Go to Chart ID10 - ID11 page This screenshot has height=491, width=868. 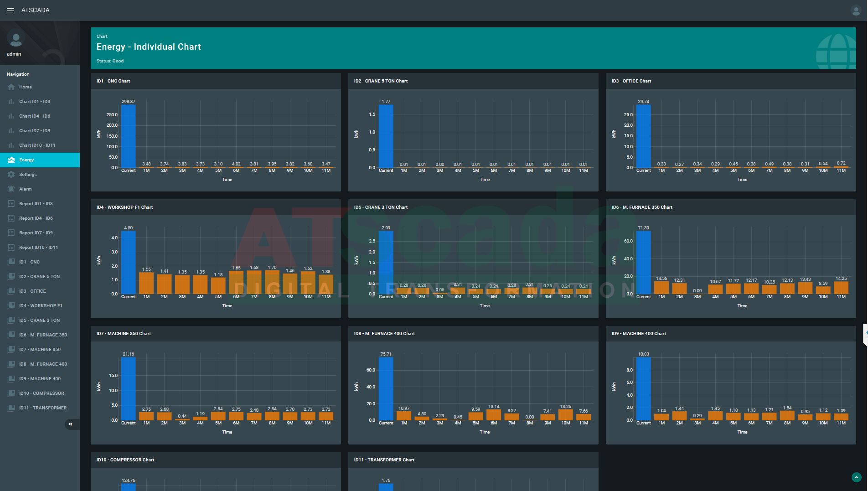click(37, 145)
